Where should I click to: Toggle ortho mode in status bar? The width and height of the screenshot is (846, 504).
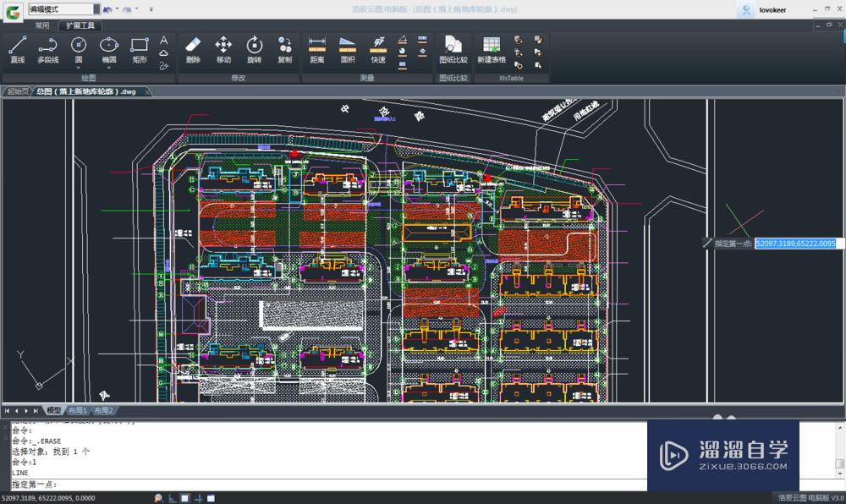pos(172,499)
